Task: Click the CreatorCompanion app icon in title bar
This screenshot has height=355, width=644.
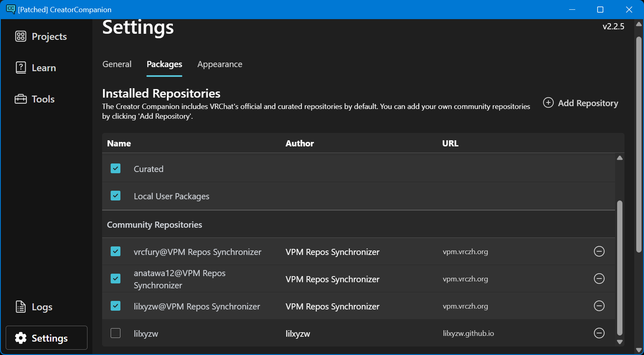Action: (x=11, y=9)
